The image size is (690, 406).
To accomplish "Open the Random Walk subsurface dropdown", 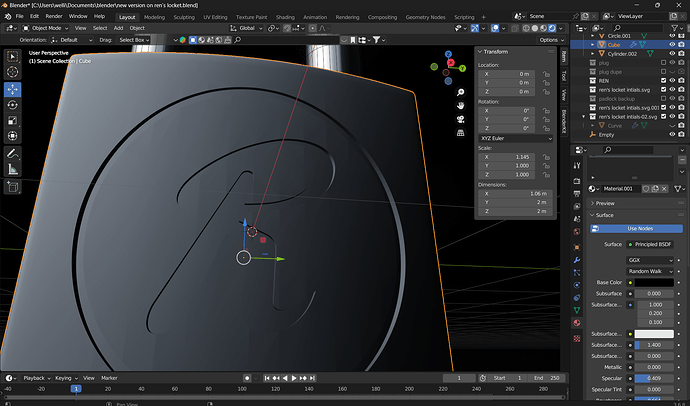I will (x=650, y=271).
